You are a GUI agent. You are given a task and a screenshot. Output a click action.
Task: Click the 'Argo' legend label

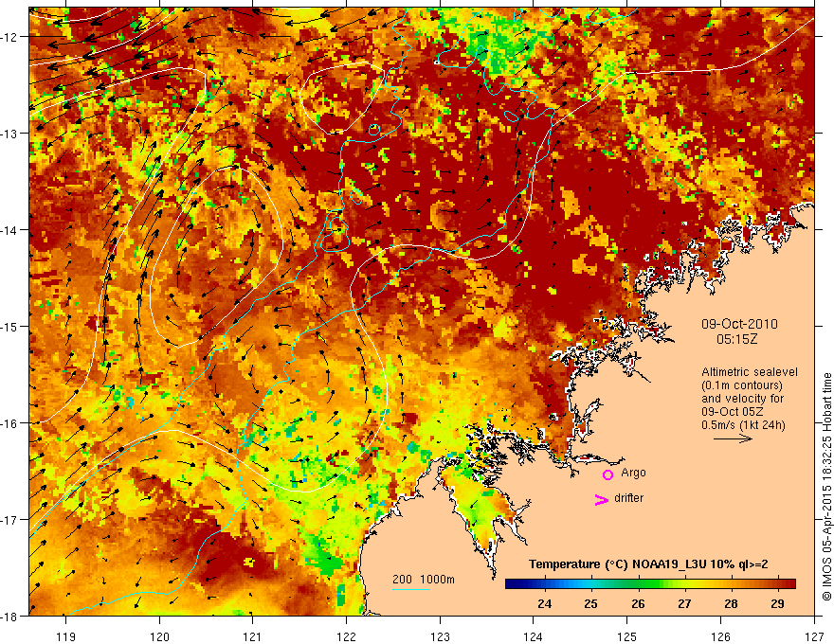[633, 473]
